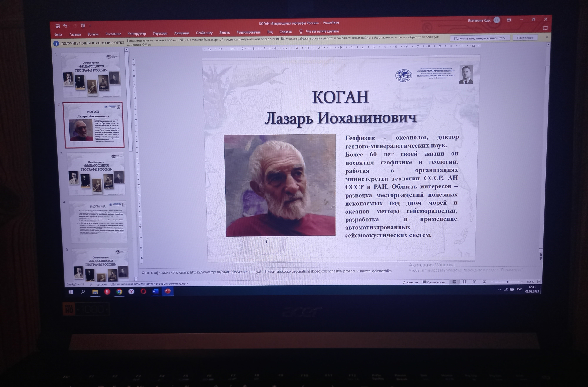Click the Undo arrow icon
This screenshot has height=387, width=588.
65,26
